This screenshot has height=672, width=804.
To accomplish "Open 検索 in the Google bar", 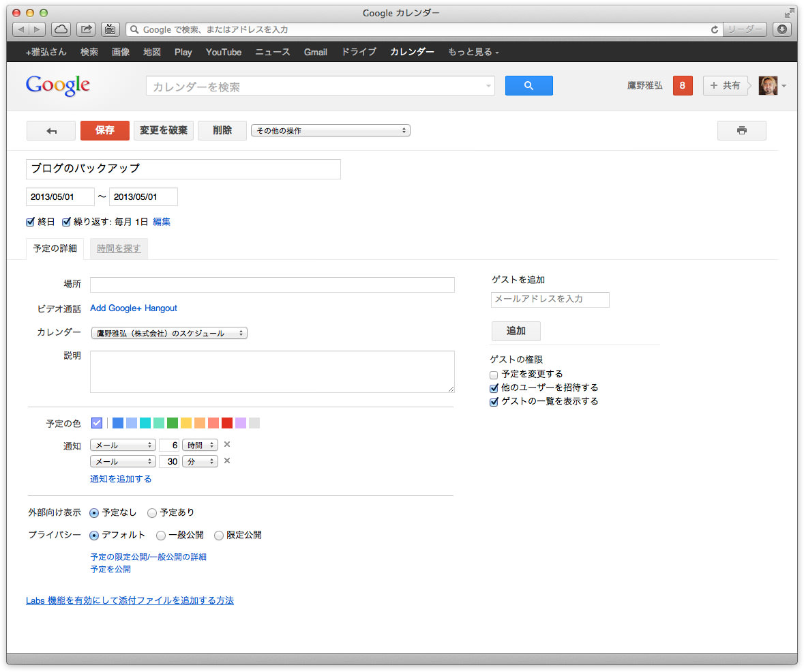I will point(89,52).
